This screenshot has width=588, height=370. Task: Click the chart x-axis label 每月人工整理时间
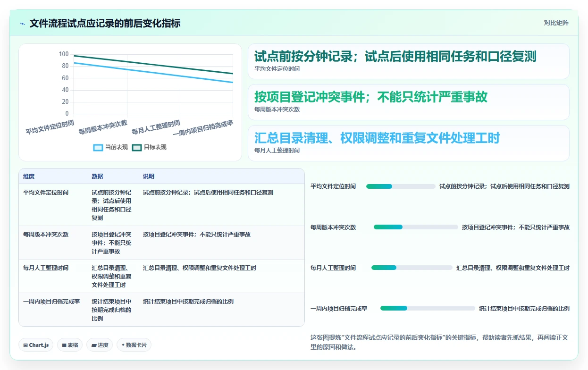click(156, 127)
